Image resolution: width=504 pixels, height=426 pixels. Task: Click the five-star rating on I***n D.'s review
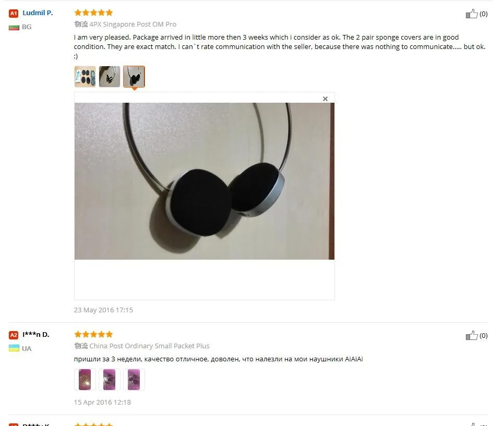pos(93,334)
